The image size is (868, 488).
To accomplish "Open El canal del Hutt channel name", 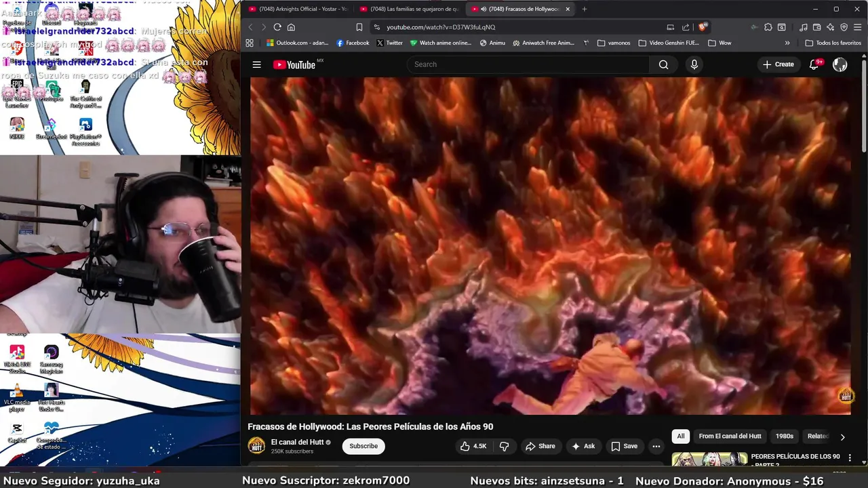I will (x=297, y=442).
